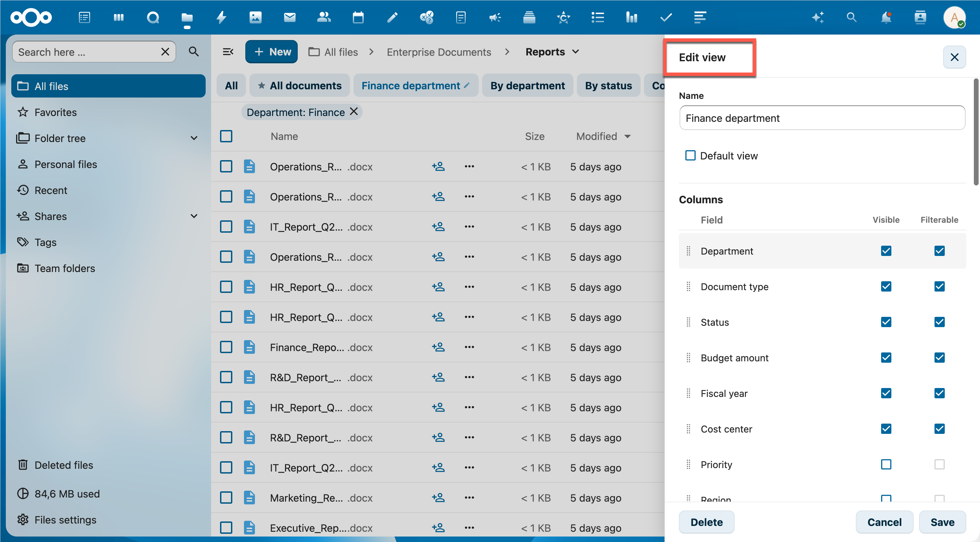Viewport: 980px width, 542px height.
Task: Uncheck Visible for Status column
Action: coord(886,322)
